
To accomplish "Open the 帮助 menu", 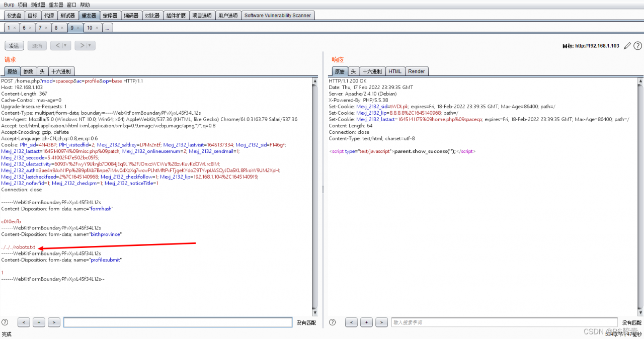I will pos(85,5).
